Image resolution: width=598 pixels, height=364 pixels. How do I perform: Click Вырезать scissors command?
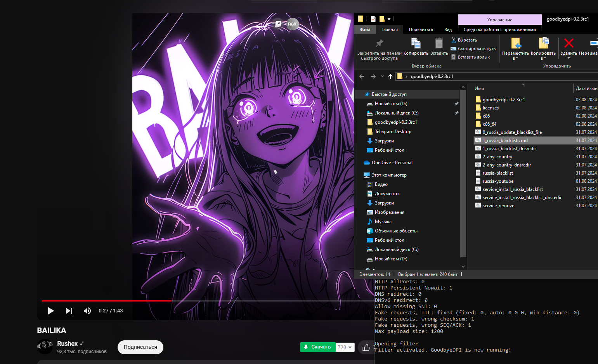(464, 40)
